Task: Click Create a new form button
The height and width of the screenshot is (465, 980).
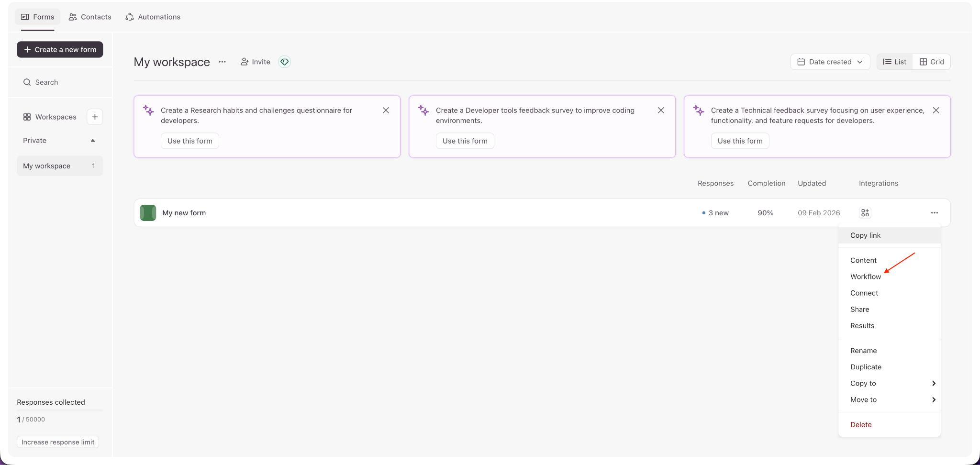Action: (x=60, y=50)
